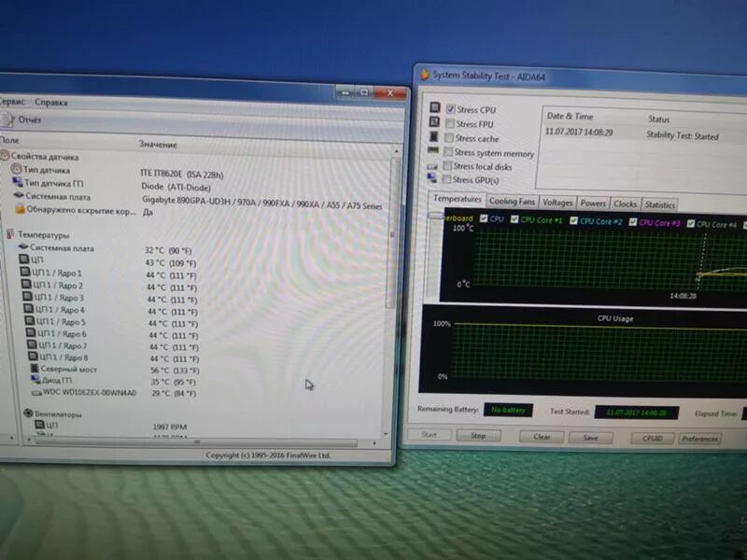
Task: Click the monitor icon beside Stress GPU(s)
Action: [x=431, y=178]
